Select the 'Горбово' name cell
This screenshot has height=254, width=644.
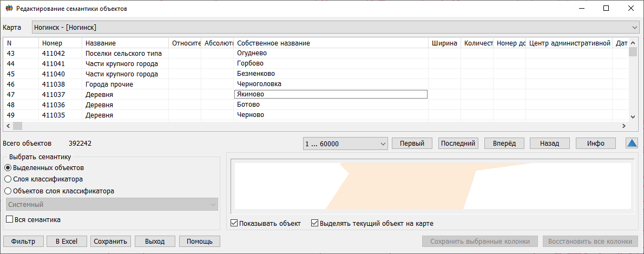tap(331, 64)
